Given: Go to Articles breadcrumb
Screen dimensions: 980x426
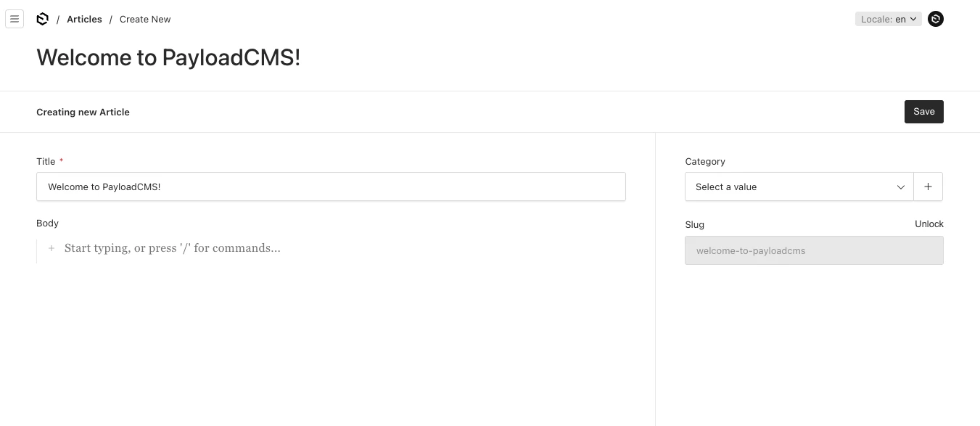Looking at the screenshot, I should [x=84, y=20].
